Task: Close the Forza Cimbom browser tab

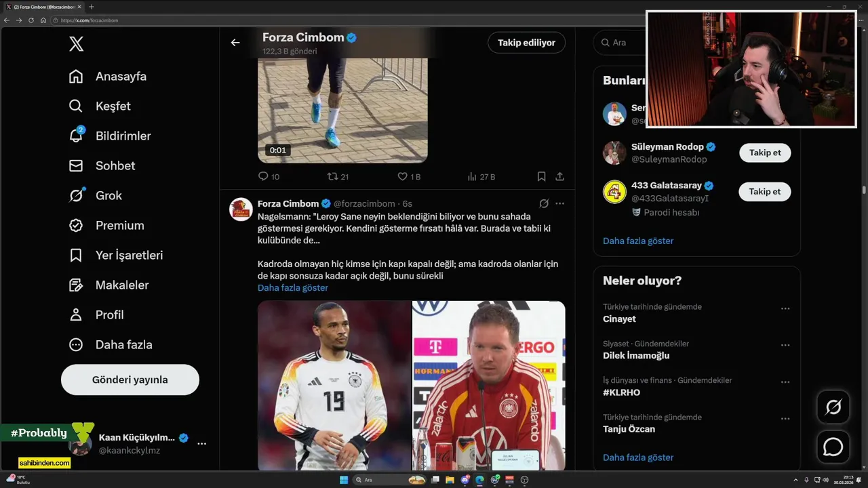Action: coord(79,7)
